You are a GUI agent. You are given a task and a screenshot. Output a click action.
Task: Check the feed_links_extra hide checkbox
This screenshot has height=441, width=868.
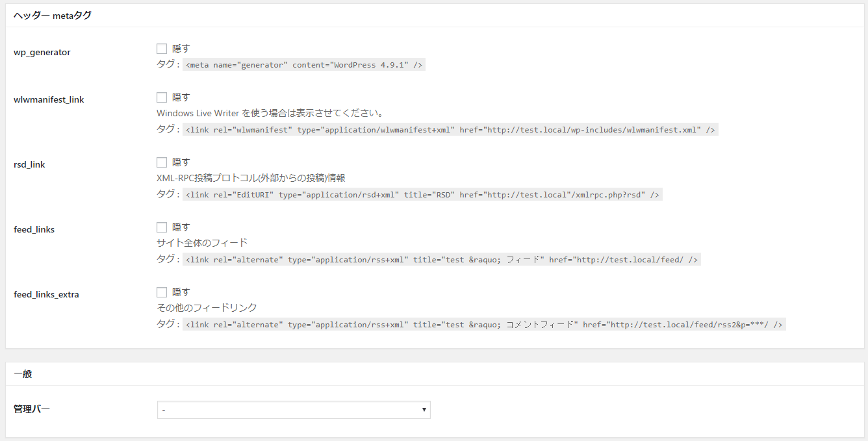(162, 292)
